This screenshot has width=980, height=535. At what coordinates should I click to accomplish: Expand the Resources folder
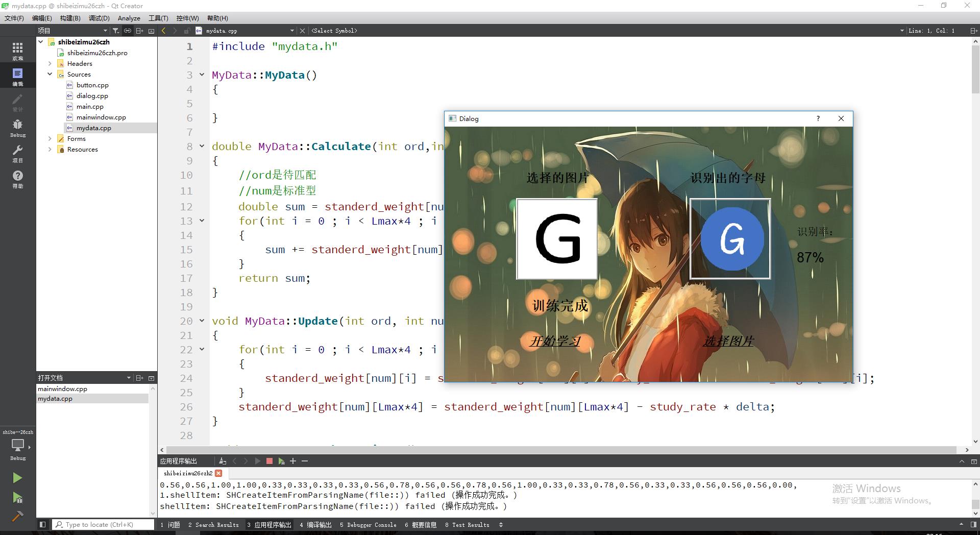pyautogui.click(x=50, y=149)
